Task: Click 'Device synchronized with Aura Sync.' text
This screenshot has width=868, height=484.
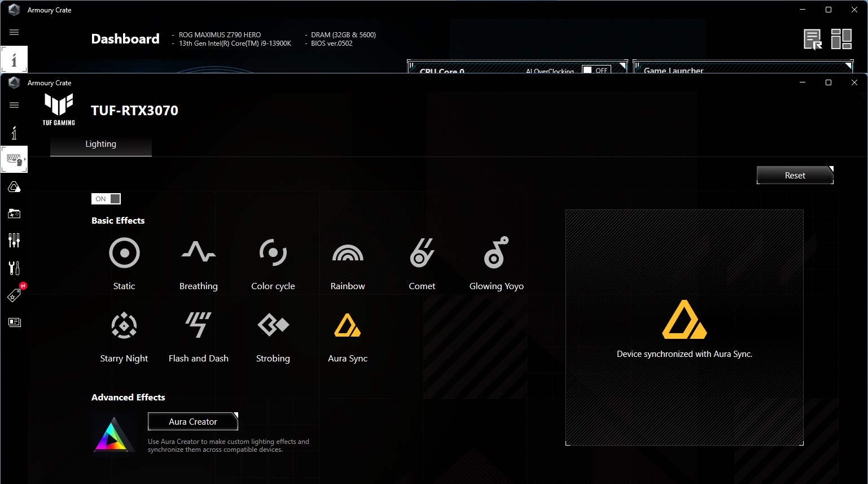Action: click(x=685, y=354)
